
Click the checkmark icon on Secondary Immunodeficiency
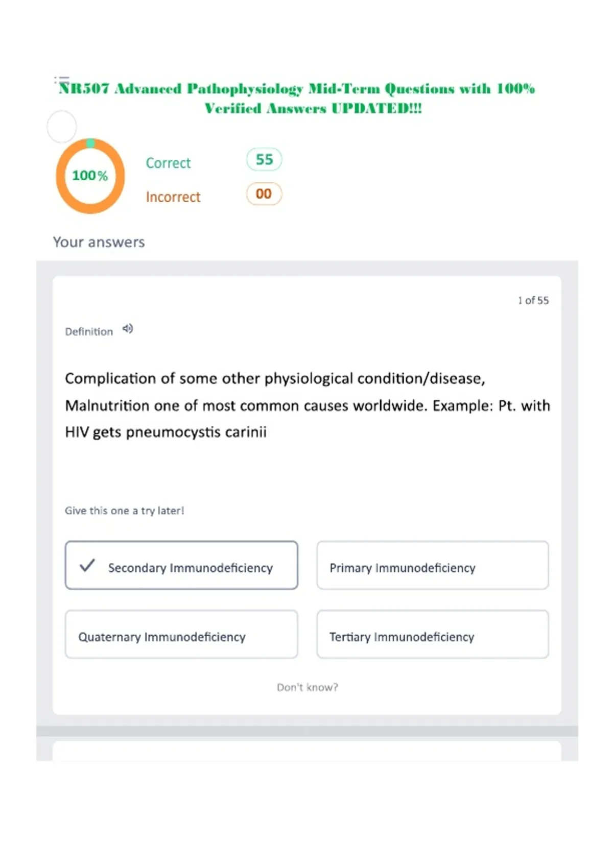[87, 565]
